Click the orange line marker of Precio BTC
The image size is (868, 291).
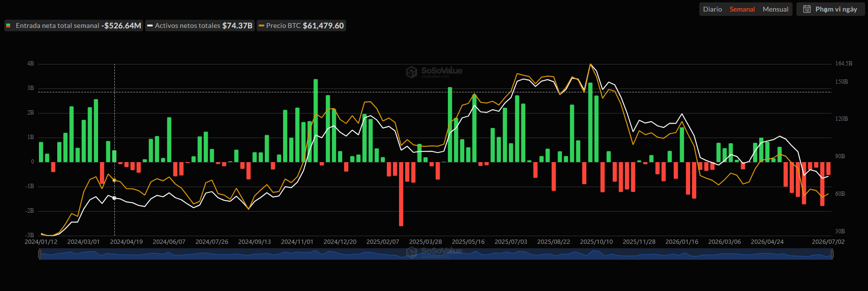(x=261, y=25)
